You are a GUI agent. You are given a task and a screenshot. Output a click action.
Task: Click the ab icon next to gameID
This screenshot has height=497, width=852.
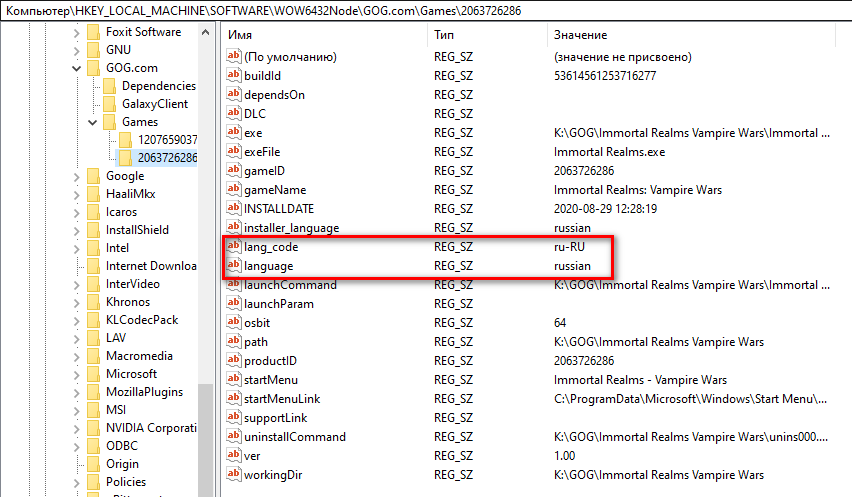tap(234, 170)
